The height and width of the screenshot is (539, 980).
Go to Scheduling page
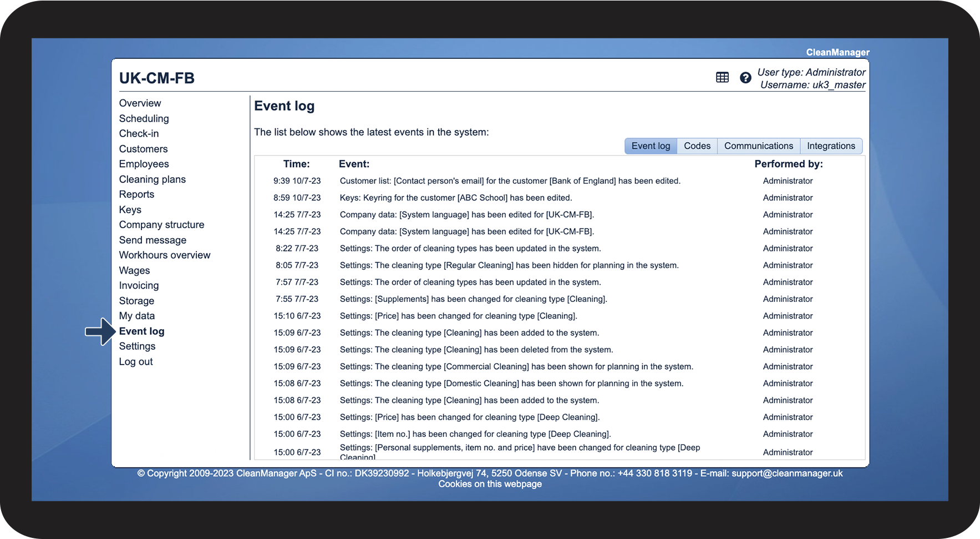pos(144,118)
